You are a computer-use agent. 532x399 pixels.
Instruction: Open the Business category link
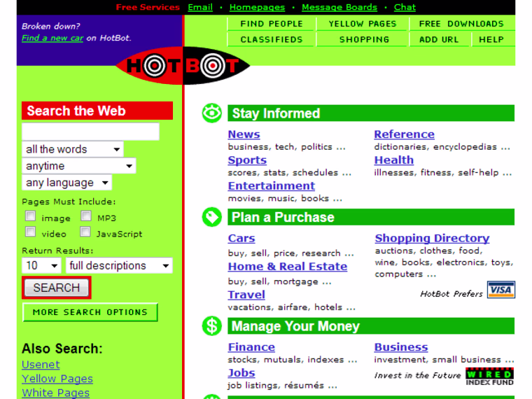(x=401, y=346)
